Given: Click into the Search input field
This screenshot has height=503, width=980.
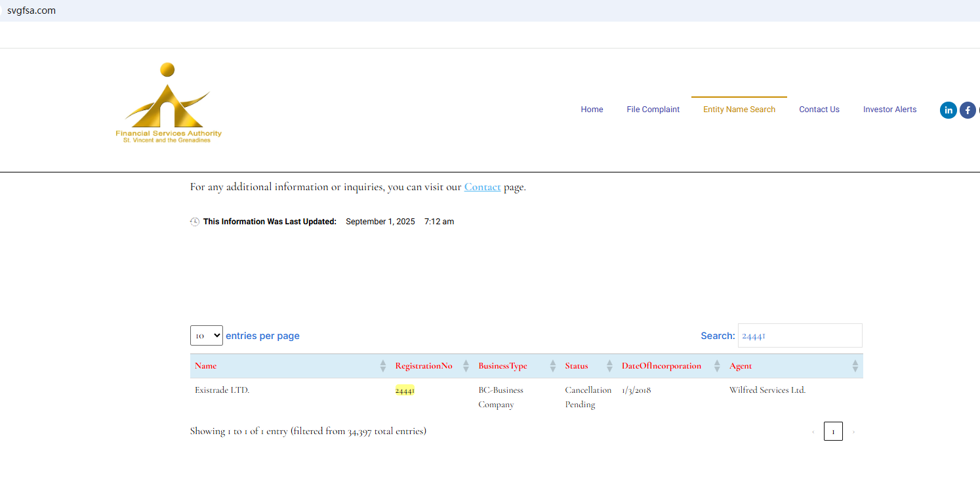Looking at the screenshot, I should [800, 336].
